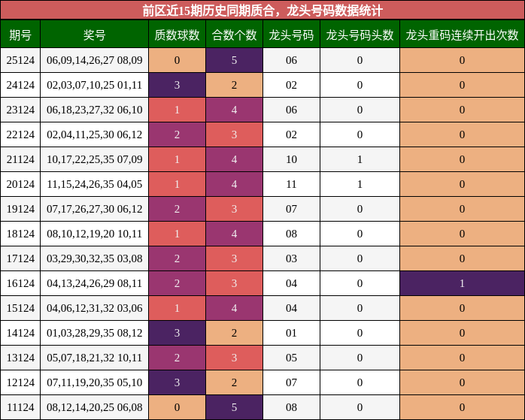Click the table title about 前区近15期历史同期质合

point(262,11)
